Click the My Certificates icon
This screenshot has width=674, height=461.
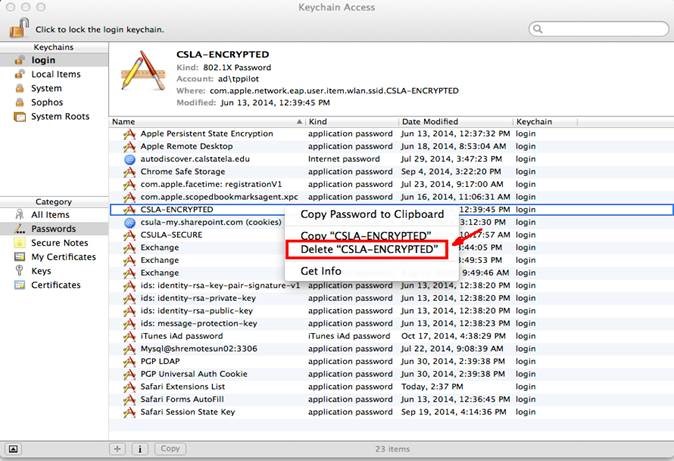coord(19,257)
